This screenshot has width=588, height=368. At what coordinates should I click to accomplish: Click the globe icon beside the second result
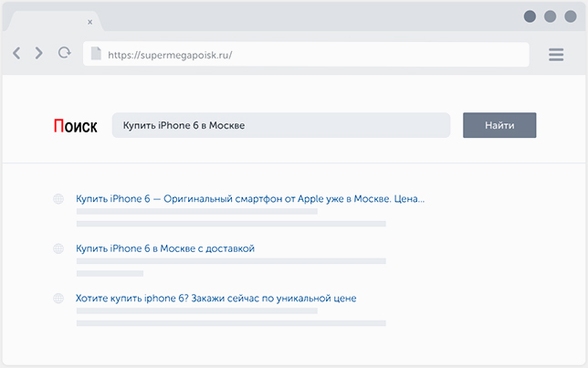click(x=58, y=248)
